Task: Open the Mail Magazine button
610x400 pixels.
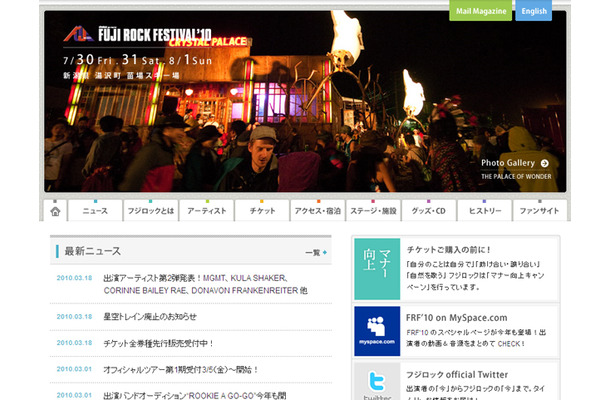Action: (480, 11)
